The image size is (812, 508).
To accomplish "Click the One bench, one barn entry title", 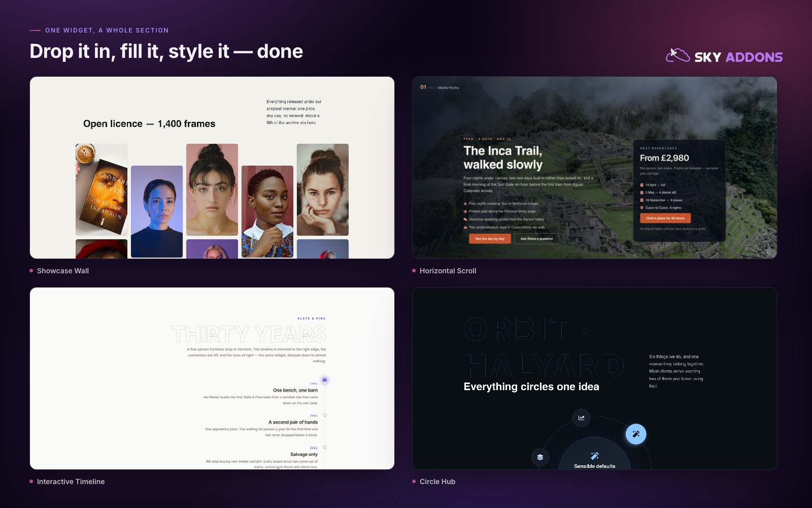I will [x=295, y=390].
